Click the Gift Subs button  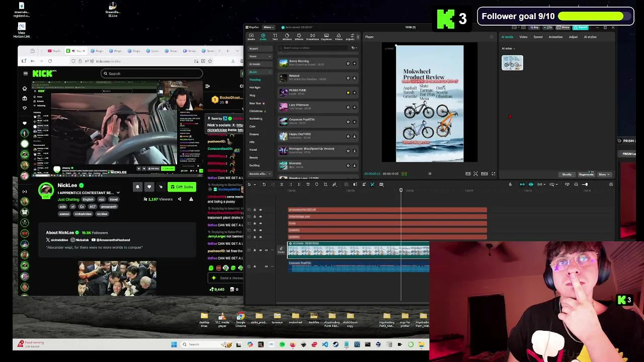[x=181, y=187]
